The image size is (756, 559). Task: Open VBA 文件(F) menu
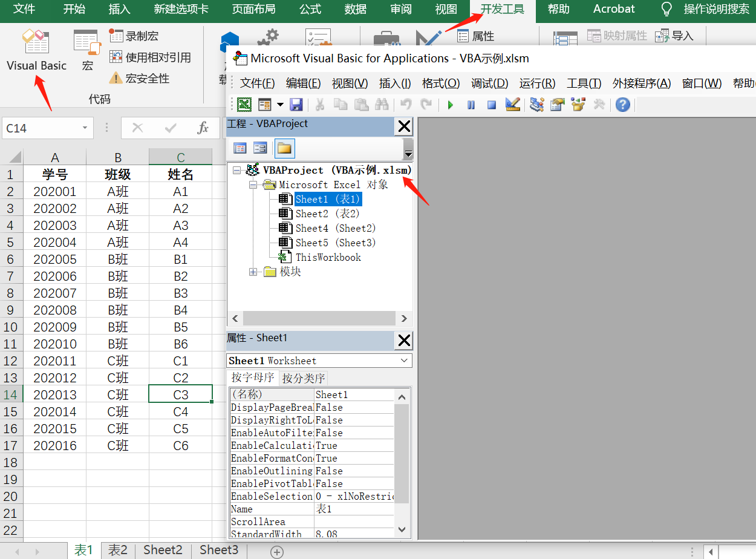[x=258, y=83]
